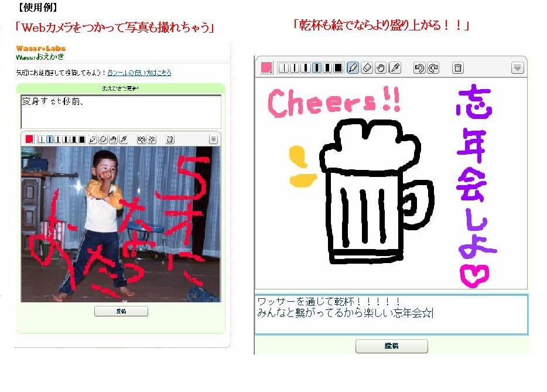Select the hand tool above the boy photo
Viewport: 547px width, 392px height.
pos(114,139)
